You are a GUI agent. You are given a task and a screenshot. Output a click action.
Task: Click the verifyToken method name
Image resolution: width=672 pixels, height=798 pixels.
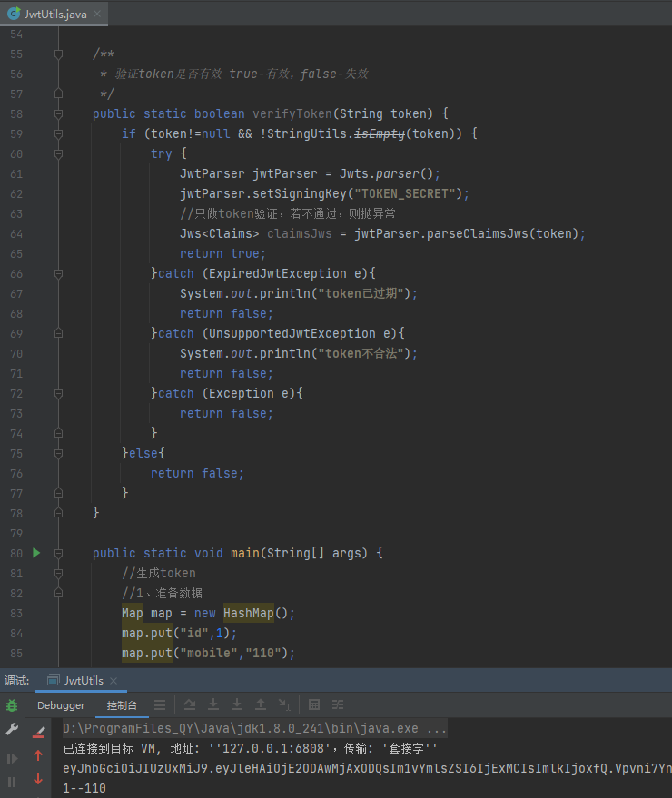pyautogui.click(x=292, y=113)
